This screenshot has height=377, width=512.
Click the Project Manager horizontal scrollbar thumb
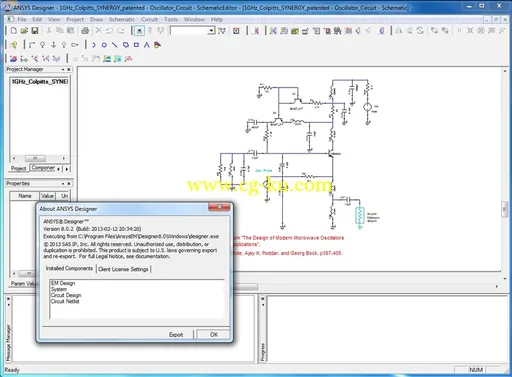35,158
